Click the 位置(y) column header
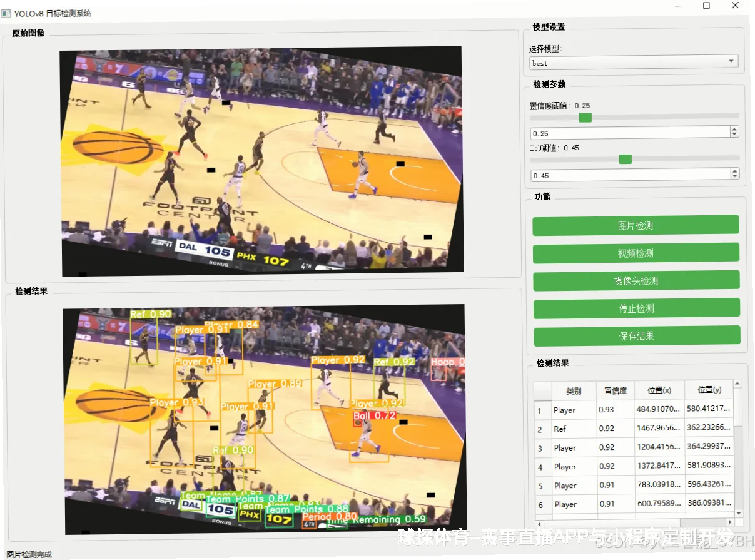 pos(709,390)
